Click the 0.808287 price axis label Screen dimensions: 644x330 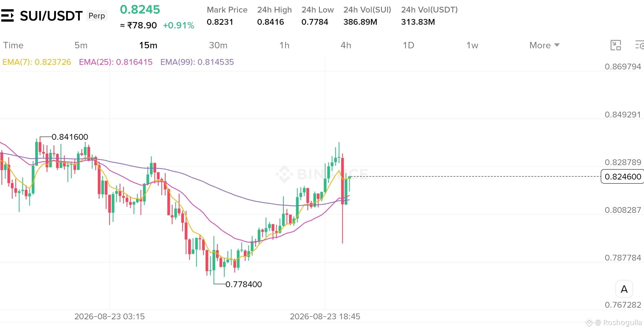point(623,210)
